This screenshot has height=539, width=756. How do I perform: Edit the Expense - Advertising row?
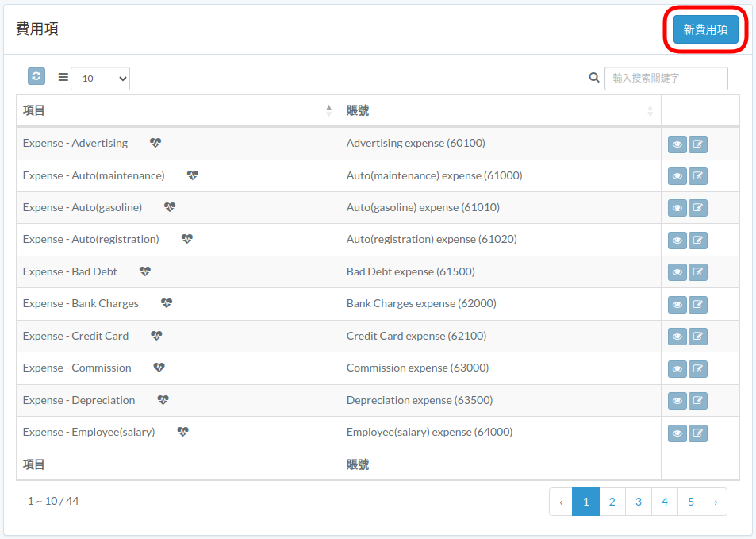[x=697, y=144]
